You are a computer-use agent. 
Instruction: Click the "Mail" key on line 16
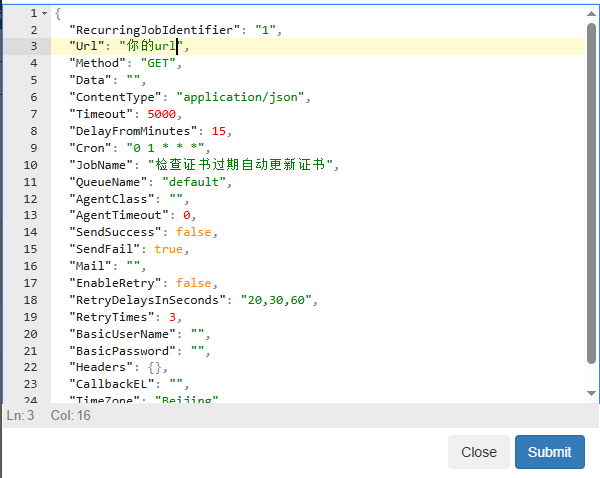90,266
